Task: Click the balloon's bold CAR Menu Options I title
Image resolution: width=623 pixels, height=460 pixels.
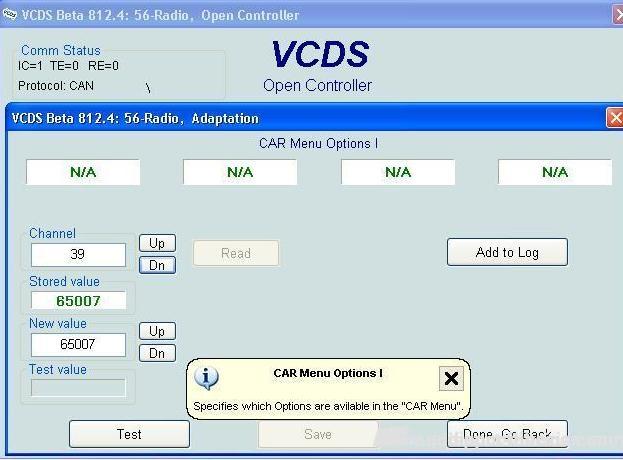Action: (328, 373)
